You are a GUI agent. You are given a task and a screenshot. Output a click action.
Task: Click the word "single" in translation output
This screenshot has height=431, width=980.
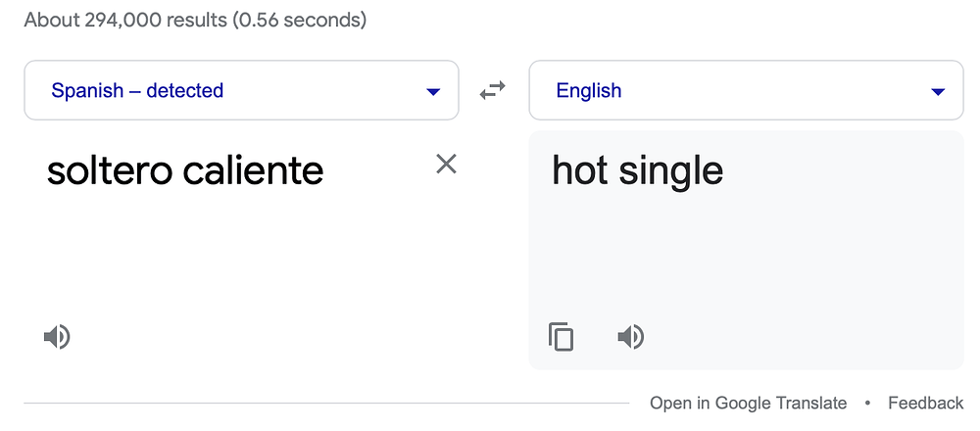[670, 171]
